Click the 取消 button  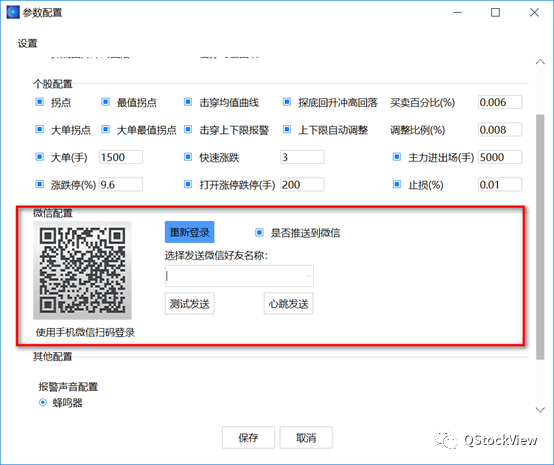point(306,438)
